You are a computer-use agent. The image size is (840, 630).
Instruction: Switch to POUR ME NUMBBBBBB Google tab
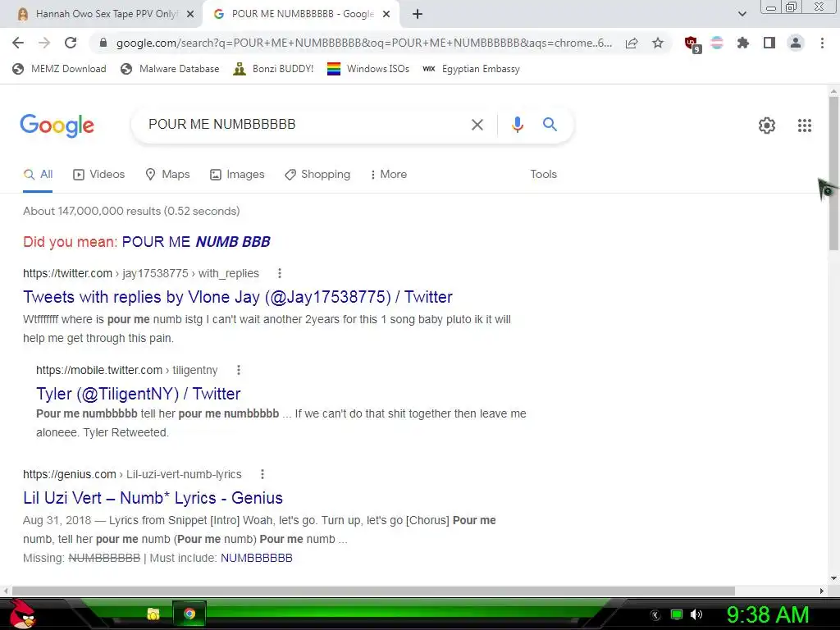[302, 15]
